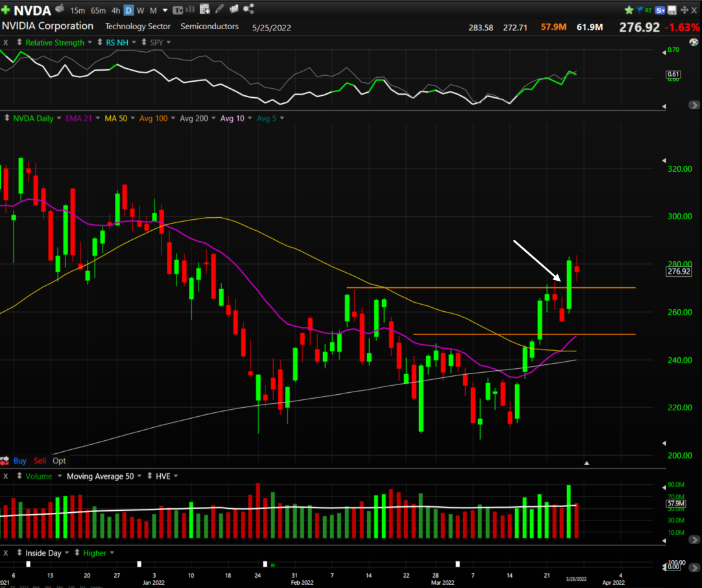Open the blue S dropdown button
Viewport: 702px width, 588px height.
click(x=660, y=10)
